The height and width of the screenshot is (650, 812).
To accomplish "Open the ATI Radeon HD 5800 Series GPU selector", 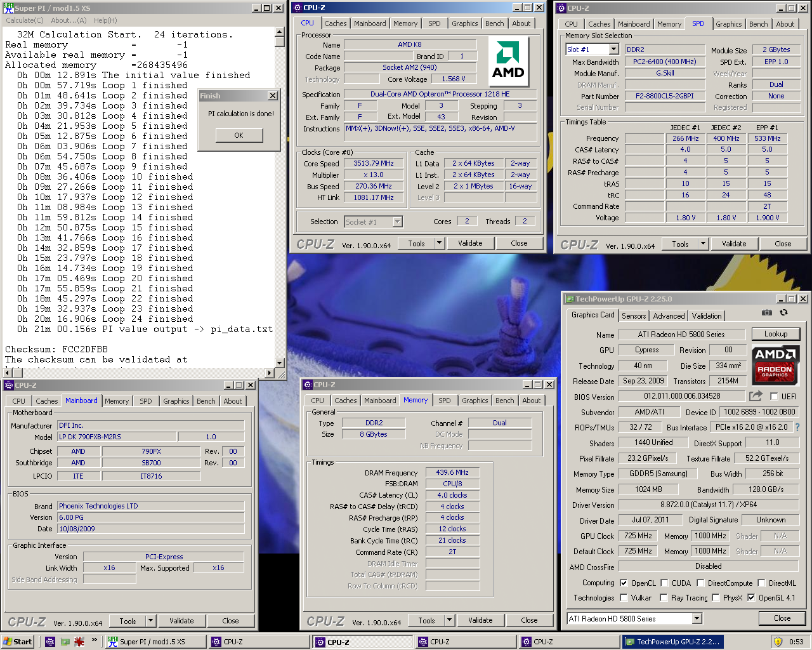I will (697, 618).
